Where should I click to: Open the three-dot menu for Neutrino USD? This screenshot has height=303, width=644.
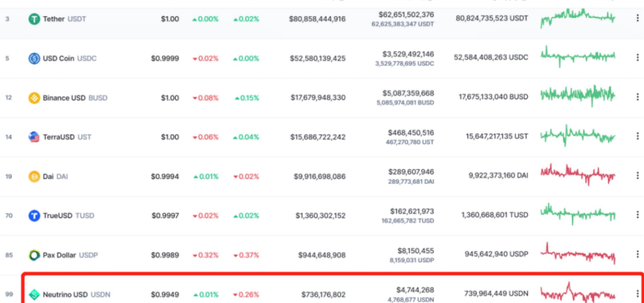[x=637, y=293]
